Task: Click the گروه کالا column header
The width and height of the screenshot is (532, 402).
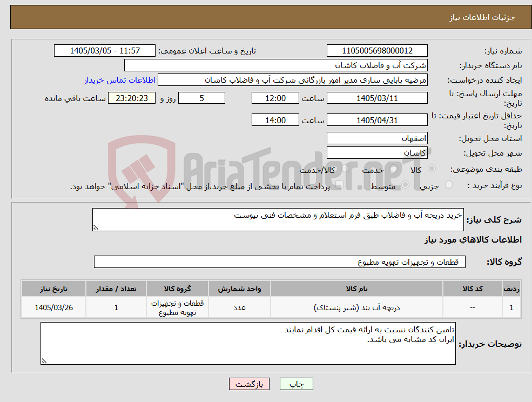Action: tap(177, 289)
